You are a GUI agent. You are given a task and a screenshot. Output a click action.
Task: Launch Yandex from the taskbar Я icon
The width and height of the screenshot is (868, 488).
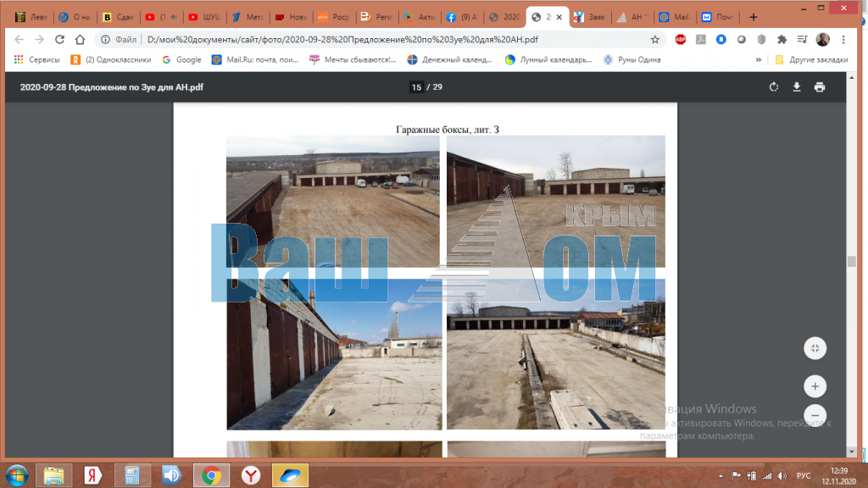click(92, 475)
